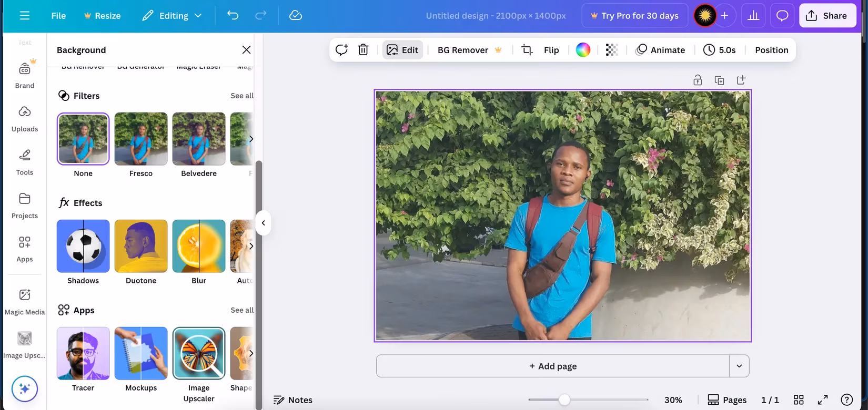Click the Share button
This screenshot has height=410, width=868.
click(827, 16)
